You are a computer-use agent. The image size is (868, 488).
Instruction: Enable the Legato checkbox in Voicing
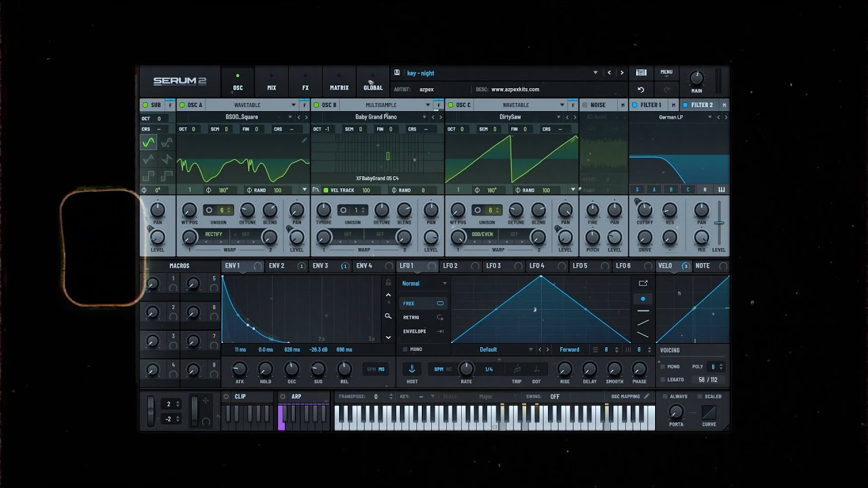(663, 380)
